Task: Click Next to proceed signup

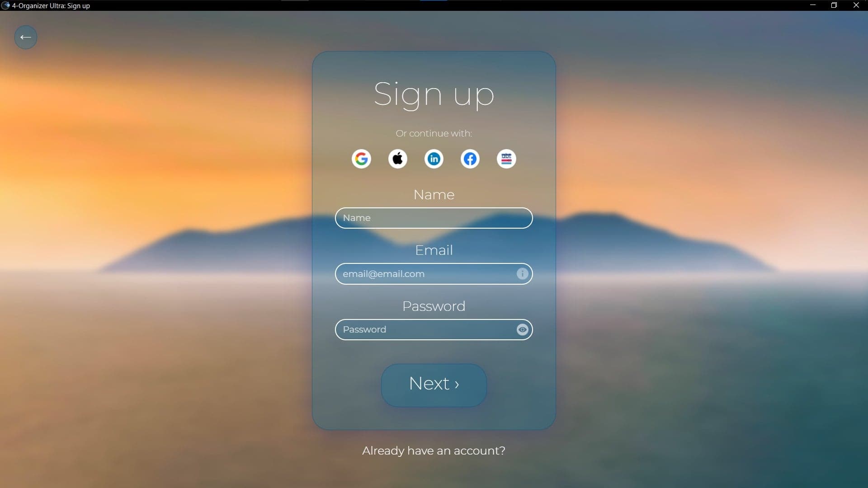Action: click(434, 383)
